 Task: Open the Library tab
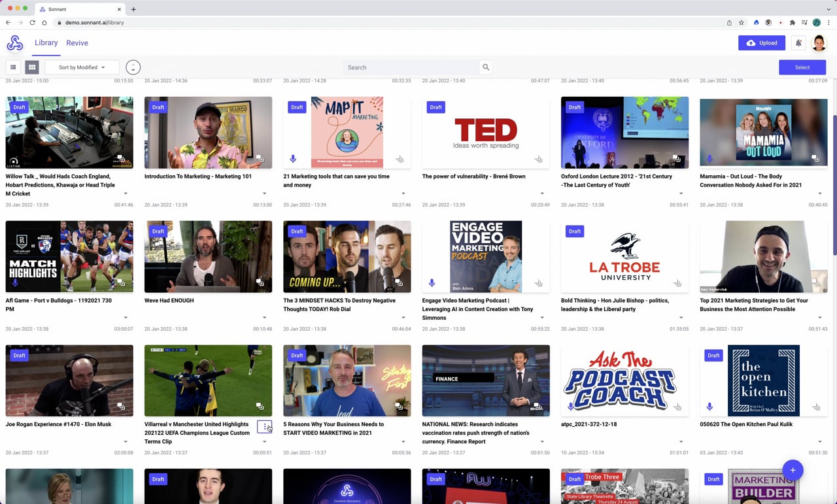(x=46, y=43)
